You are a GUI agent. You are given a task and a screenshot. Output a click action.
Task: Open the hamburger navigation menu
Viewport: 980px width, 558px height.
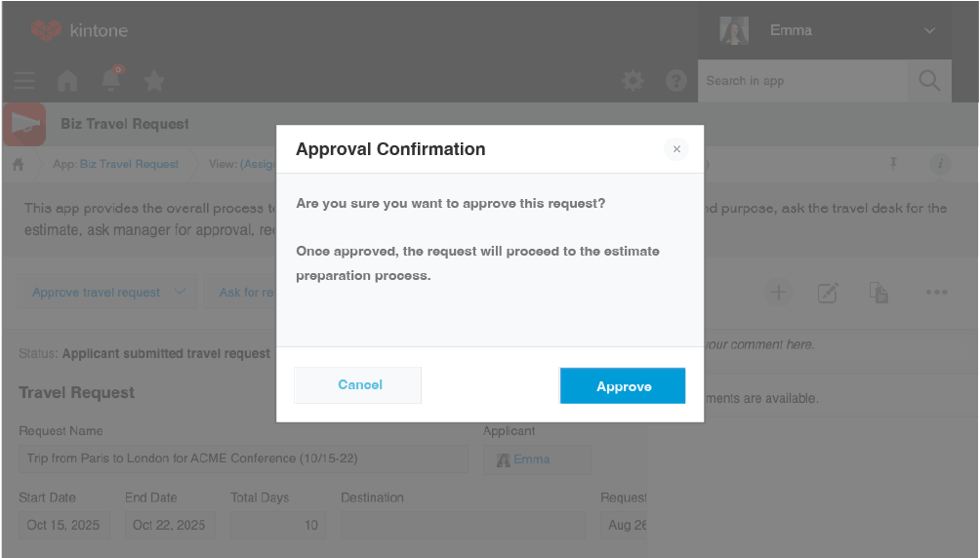(x=24, y=81)
